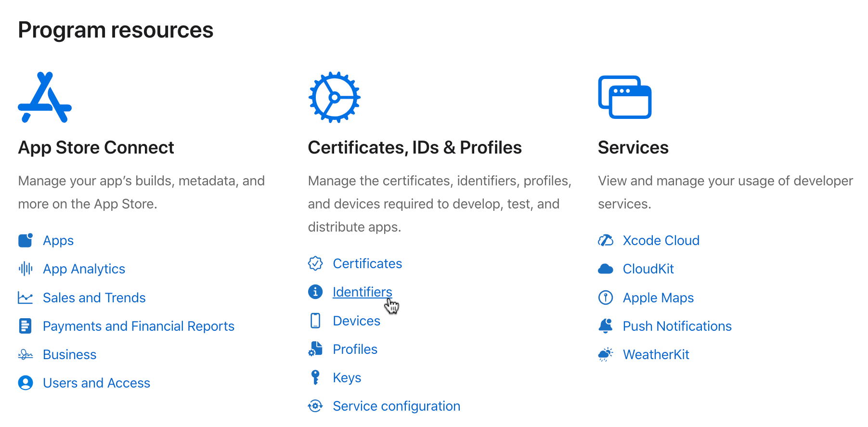Click the Devices phone icon
This screenshot has width=868, height=427.
point(315,321)
